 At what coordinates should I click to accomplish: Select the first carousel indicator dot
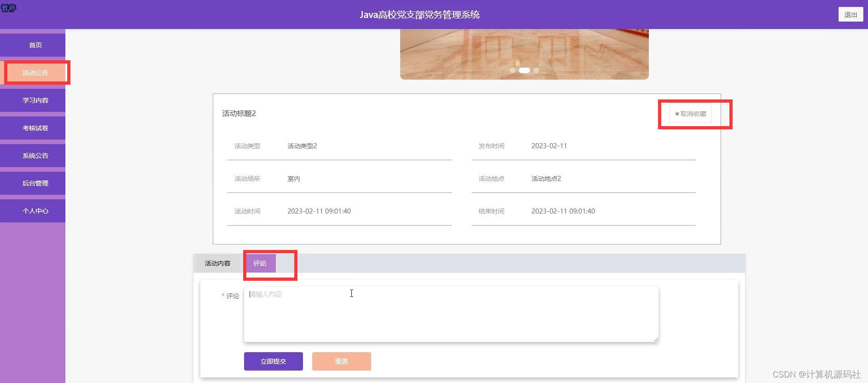(x=513, y=70)
